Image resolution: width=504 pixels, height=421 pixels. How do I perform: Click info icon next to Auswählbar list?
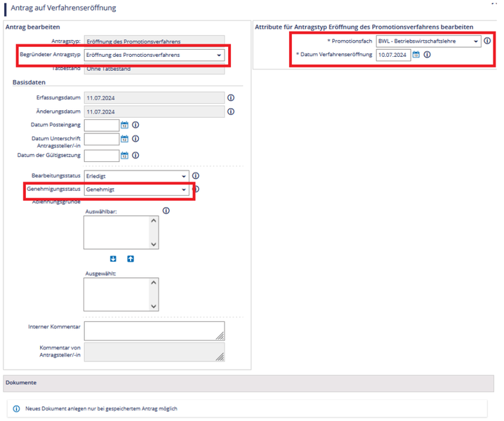[x=166, y=210]
